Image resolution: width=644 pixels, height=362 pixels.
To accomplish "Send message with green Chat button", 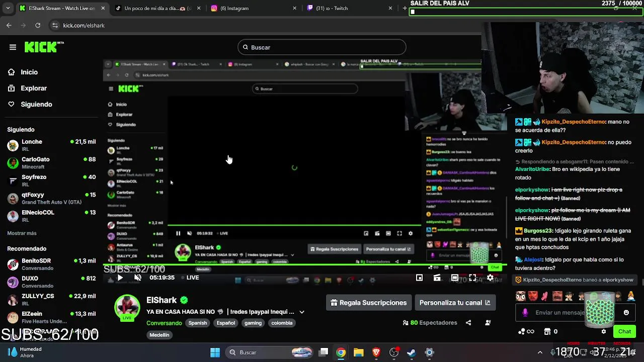I will [624, 331].
